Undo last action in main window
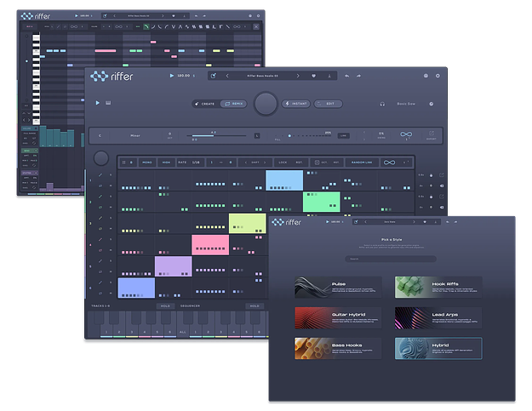The width and height of the screenshot is (532, 411). pyautogui.click(x=346, y=76)
